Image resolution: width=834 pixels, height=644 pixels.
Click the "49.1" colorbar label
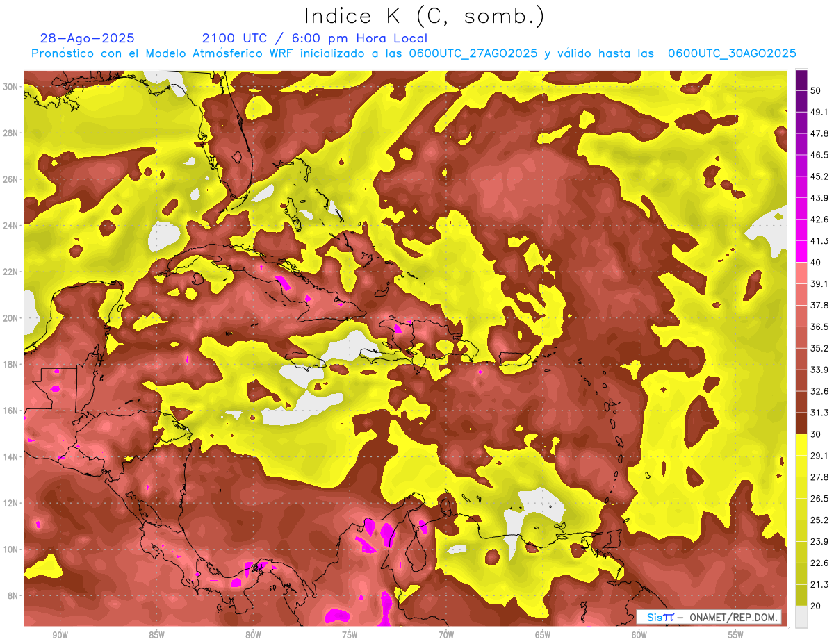819,112
